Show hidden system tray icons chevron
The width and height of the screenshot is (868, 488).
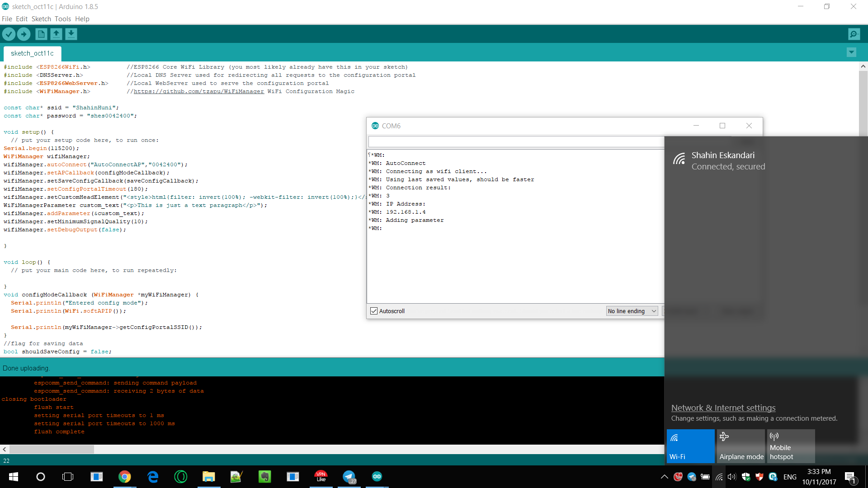pos(664,477)
